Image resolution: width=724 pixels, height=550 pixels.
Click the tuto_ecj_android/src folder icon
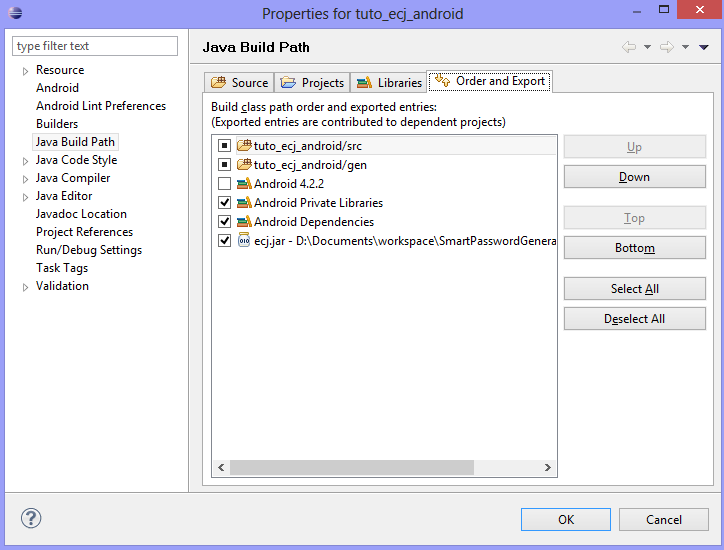click(244, 146)
